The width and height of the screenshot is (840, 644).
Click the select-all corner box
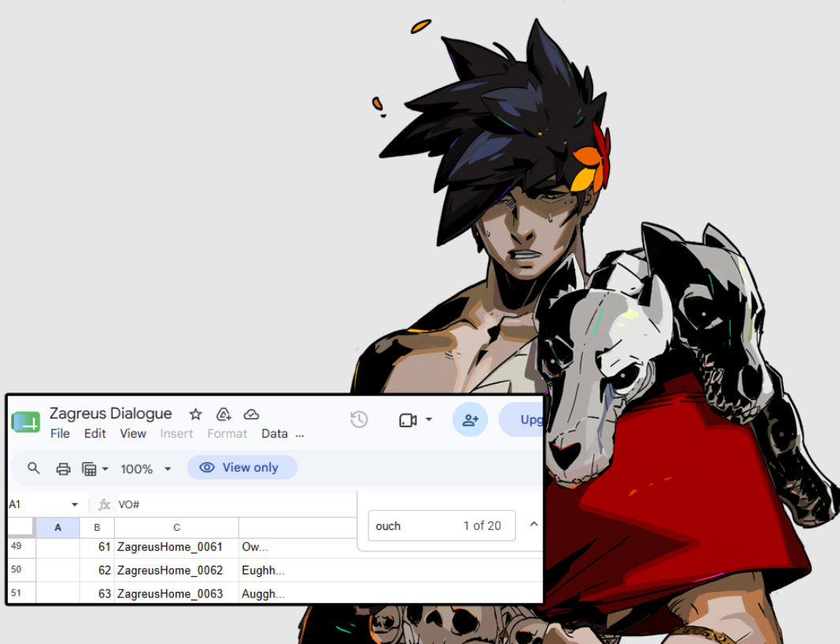click(21, 528)
